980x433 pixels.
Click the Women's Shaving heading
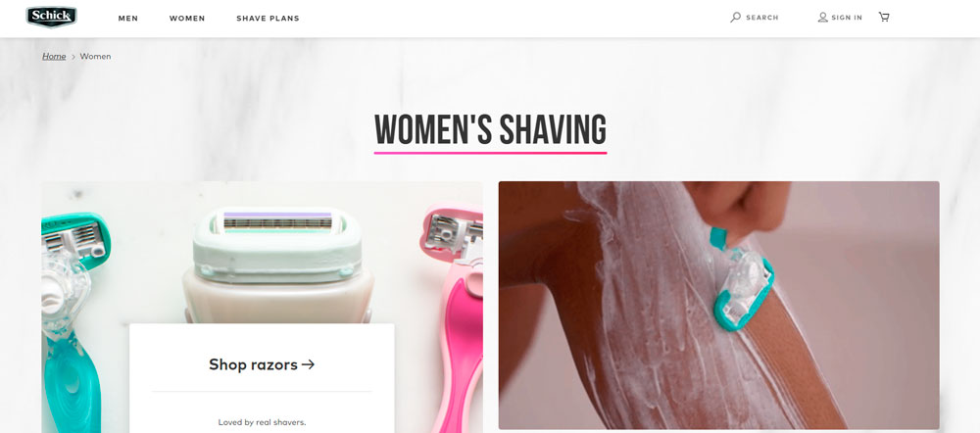coord(490,129)
